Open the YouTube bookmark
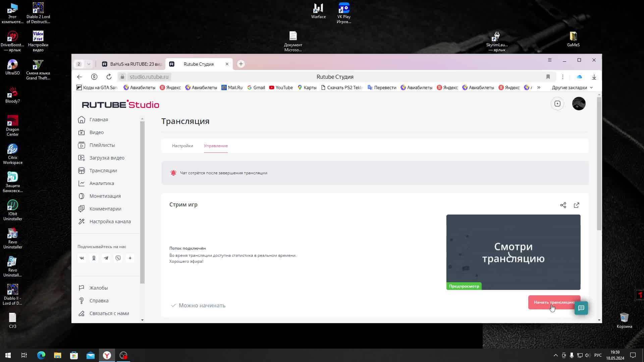This screenshot has height=362, width=644. pyautogui.click(x=281, y=87)
